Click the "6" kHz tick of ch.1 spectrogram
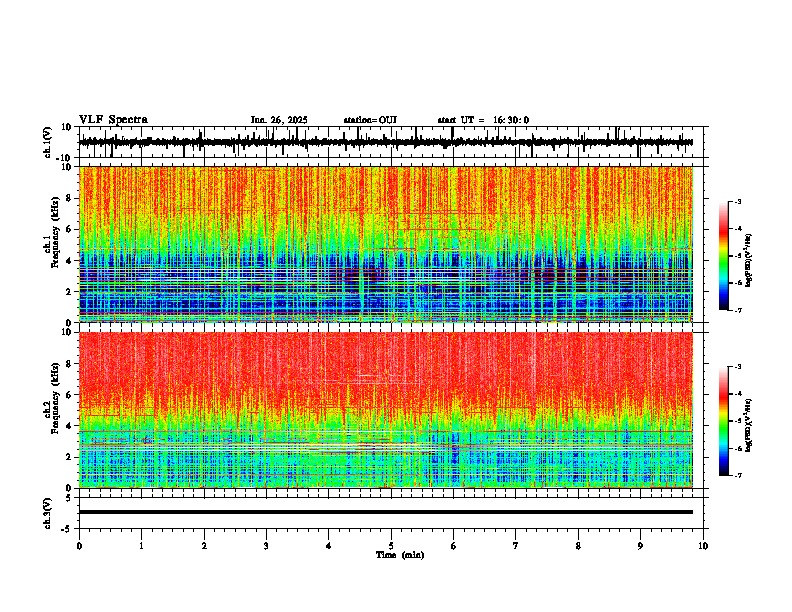The height and width of the screenshot is (612, 792). click(69, 229)
